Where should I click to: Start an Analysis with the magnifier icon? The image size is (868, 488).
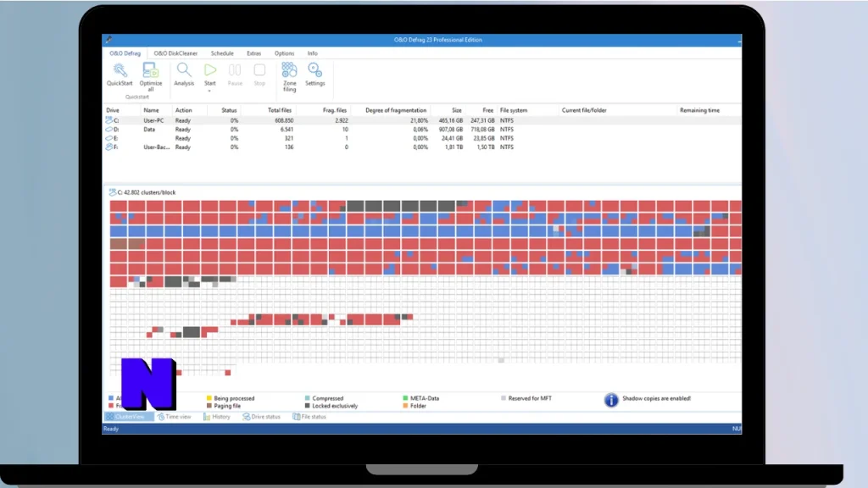[184, 69]
